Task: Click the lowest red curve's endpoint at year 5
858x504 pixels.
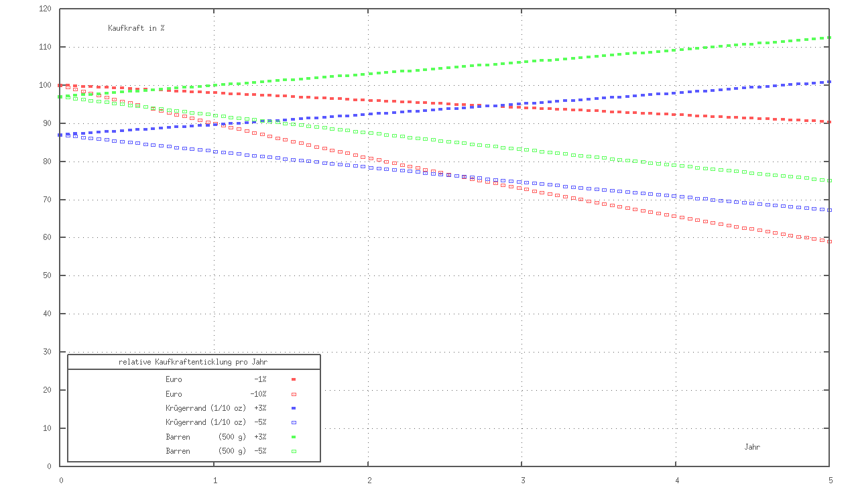Action: 829,241
